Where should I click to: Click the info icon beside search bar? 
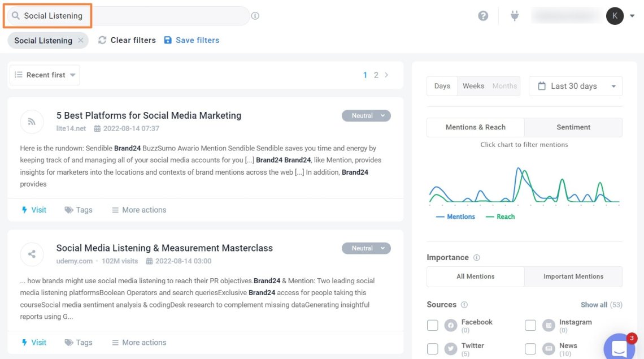(x=255, y=16)
